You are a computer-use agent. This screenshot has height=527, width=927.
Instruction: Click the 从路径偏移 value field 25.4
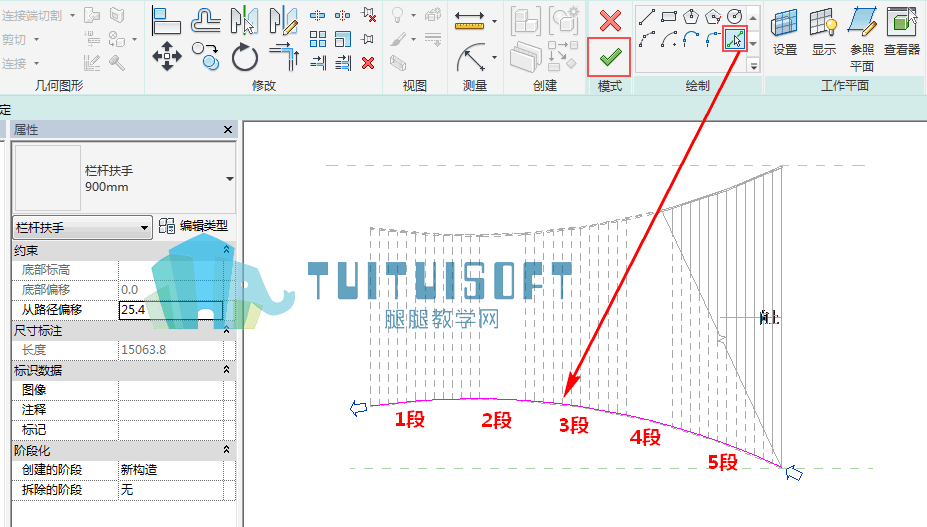pos(171,310)
